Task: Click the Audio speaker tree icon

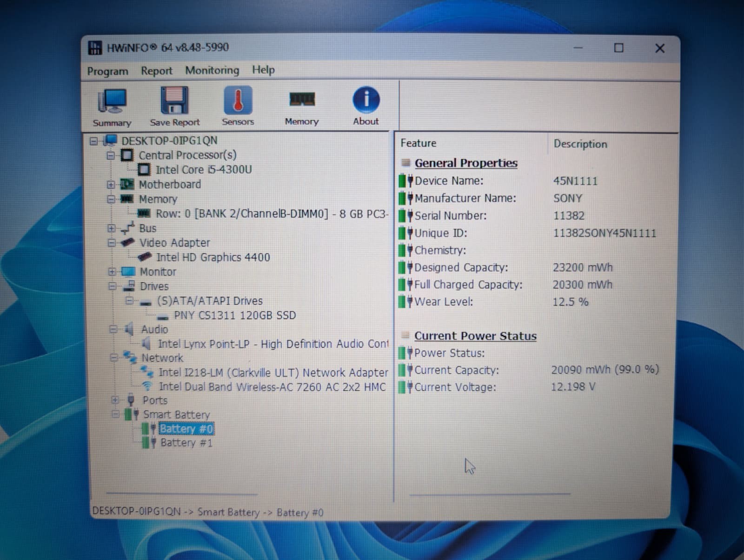Action: (x=129, y=329)
